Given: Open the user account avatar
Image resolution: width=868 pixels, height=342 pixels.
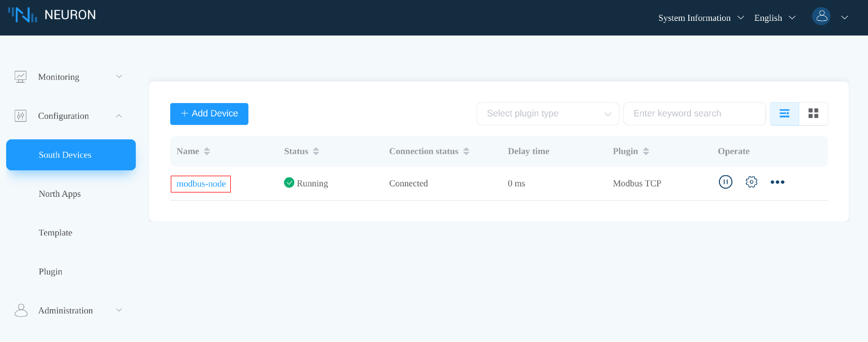Looking at the screenshot, I should (821, 16).
